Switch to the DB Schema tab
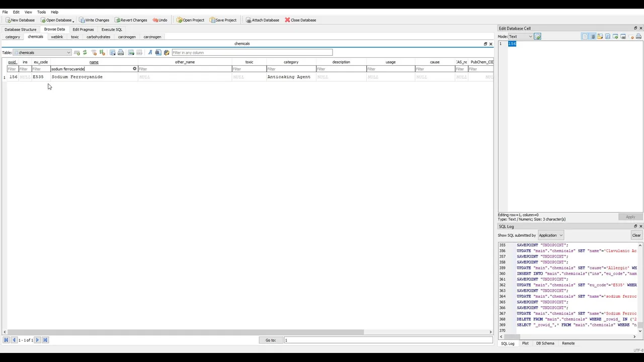 tap(545, 343)
